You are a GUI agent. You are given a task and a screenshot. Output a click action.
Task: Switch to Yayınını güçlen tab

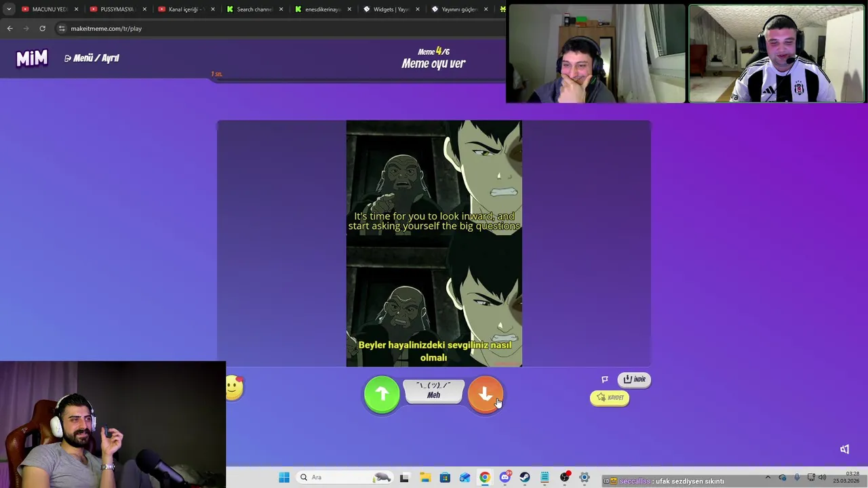tap(460, 9)
